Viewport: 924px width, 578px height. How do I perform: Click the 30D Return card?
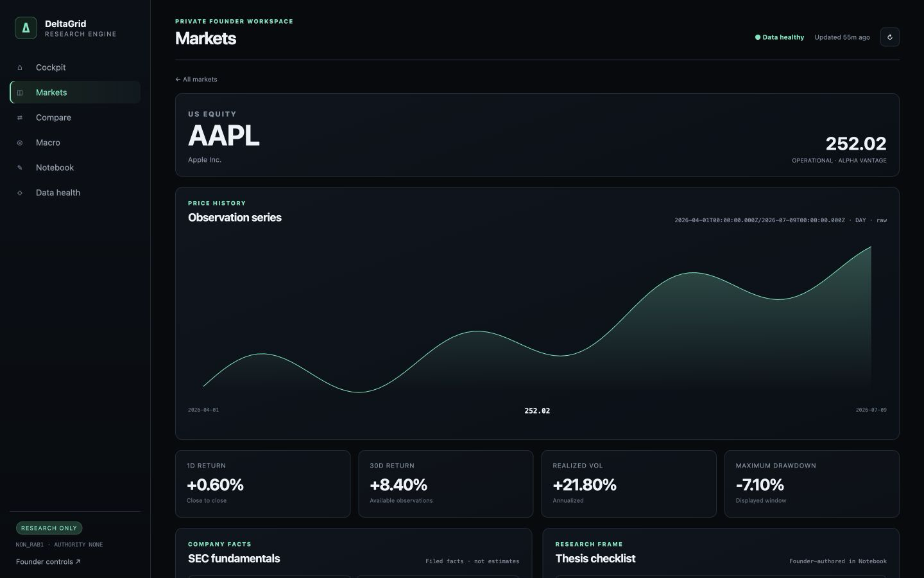(x=446, y=484)
